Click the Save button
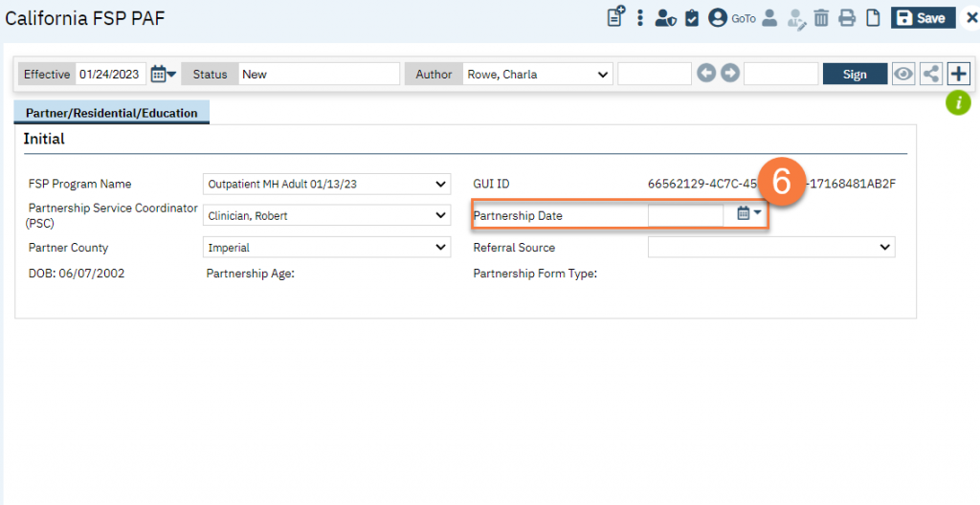980x505 pixels. coord(923,18)
